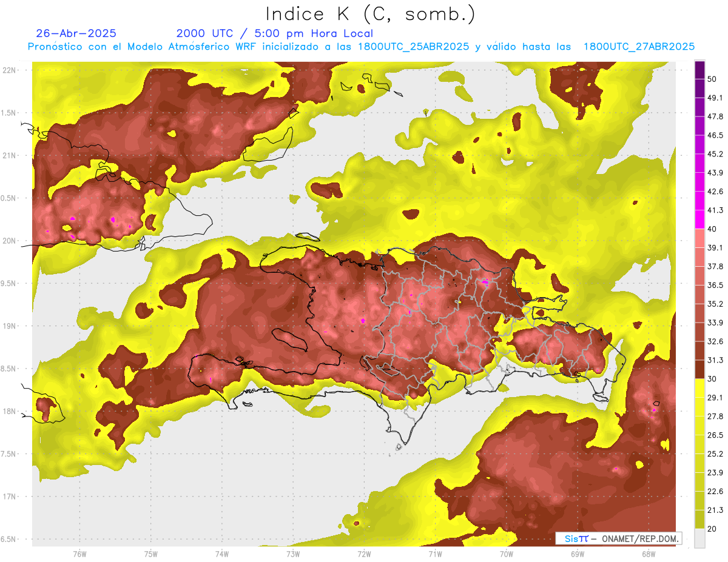Image resolution: width=728 pixels, height=562 pixels.
Task: Click the color scale value "47.8"
Action: [715, 116]
